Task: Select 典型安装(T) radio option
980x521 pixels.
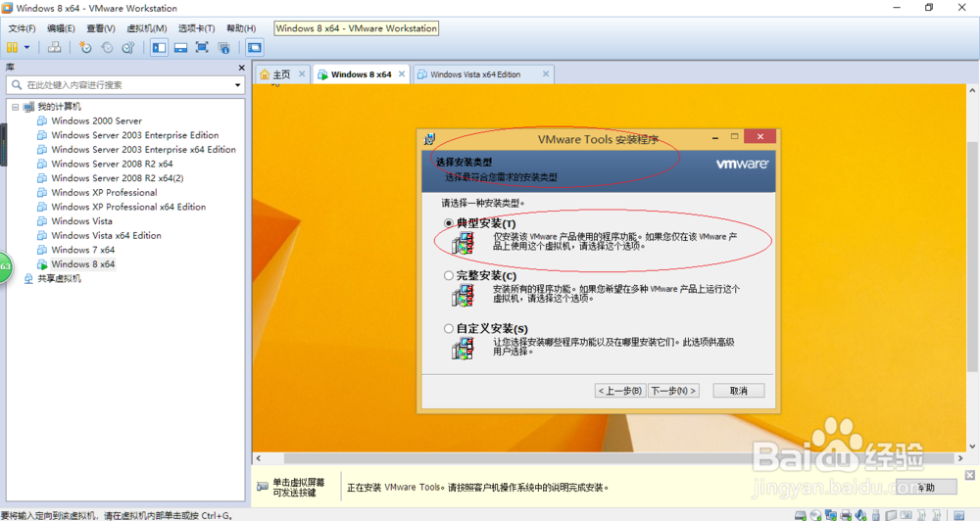Action: pos(448,223)
